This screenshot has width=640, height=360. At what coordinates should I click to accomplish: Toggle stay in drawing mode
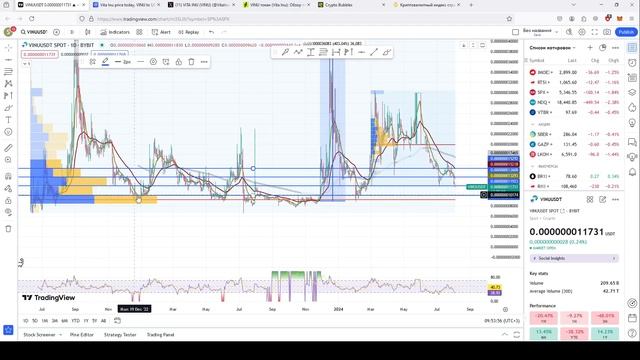tap(8, 188)
